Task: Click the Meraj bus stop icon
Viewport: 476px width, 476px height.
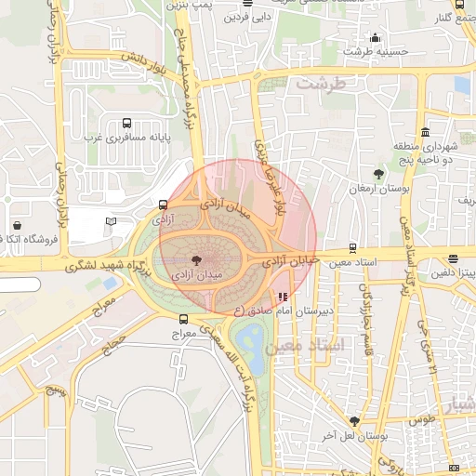Action: (183, 319)
